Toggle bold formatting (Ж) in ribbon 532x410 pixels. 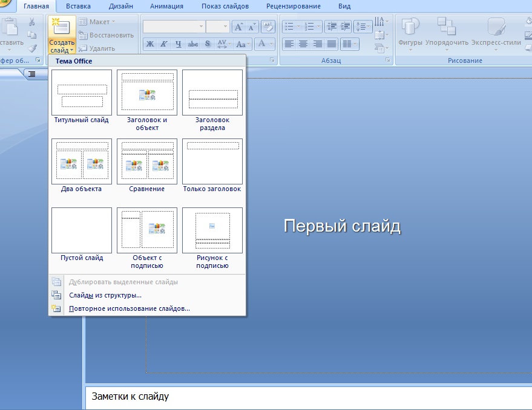click(x=149, y=44)
